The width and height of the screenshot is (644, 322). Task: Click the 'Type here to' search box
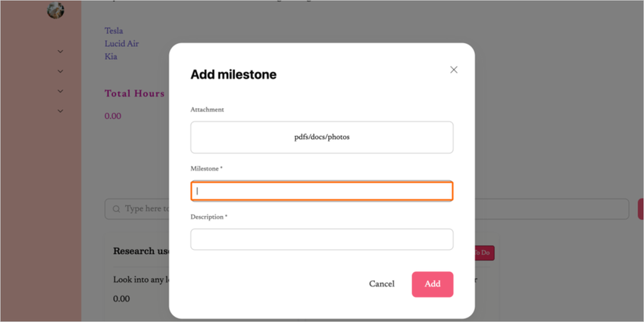click(x=145, y=209)
